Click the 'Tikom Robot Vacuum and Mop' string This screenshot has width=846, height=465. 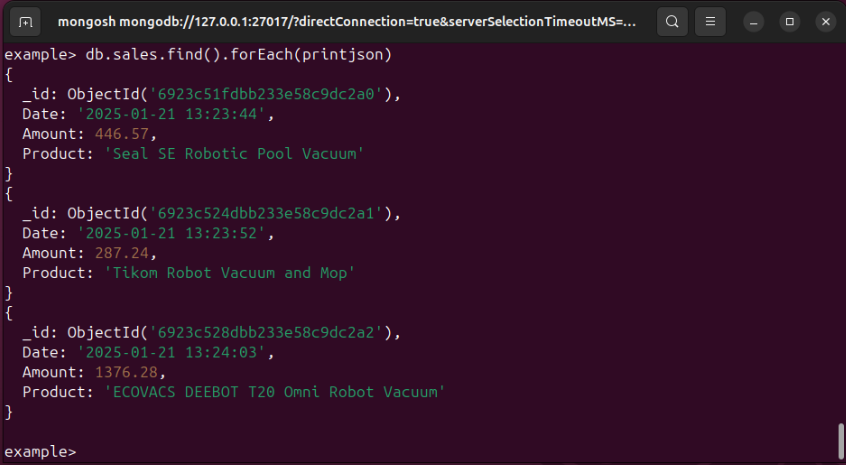pyautogui.click(x=230, y=272)
